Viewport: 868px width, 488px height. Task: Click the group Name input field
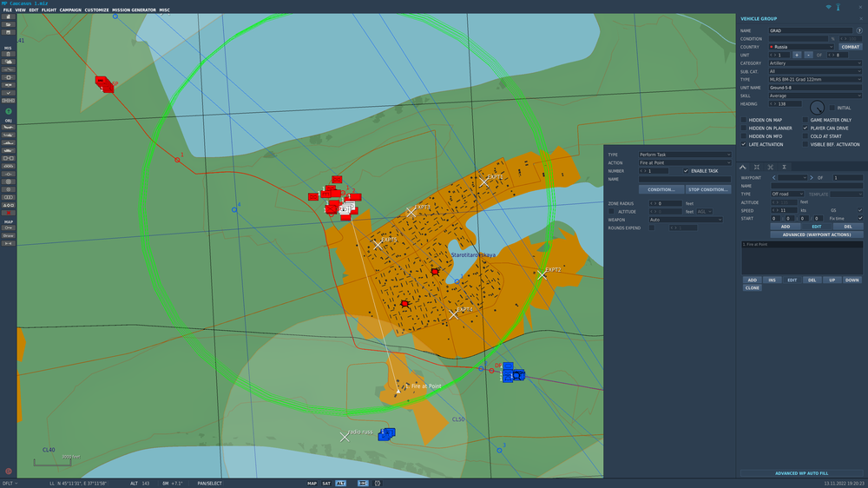811,30
